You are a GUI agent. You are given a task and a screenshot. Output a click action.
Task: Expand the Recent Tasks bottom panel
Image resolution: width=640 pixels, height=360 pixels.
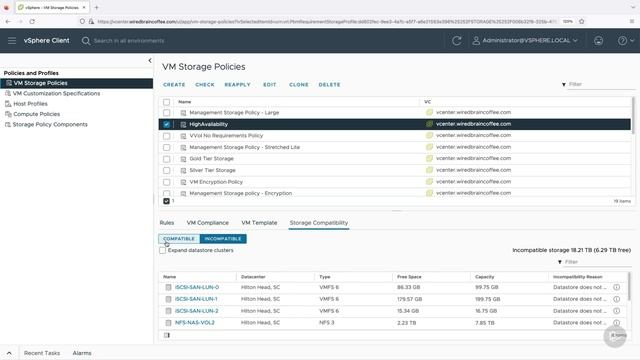9,353
